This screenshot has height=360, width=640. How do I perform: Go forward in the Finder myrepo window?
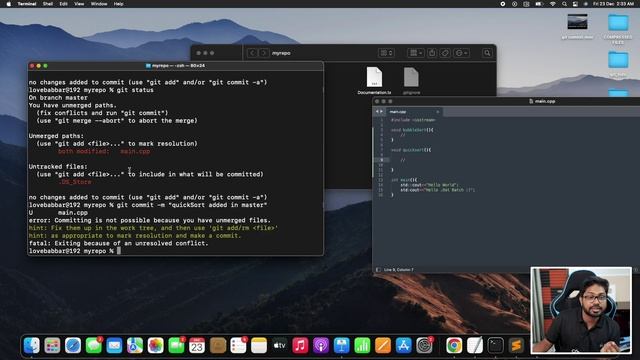pyautogui.click(x=264, y=53)
